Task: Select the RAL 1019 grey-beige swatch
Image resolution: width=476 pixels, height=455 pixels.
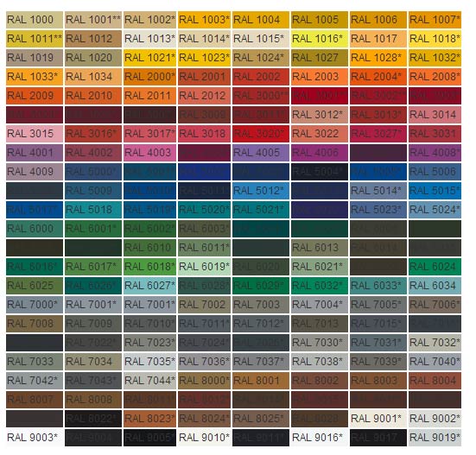Action: tap(35, 58)
